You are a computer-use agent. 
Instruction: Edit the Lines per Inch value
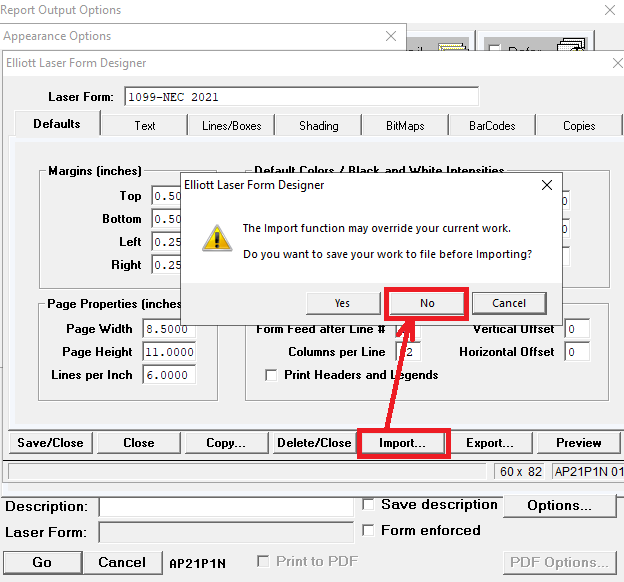[x=170, y=375]
